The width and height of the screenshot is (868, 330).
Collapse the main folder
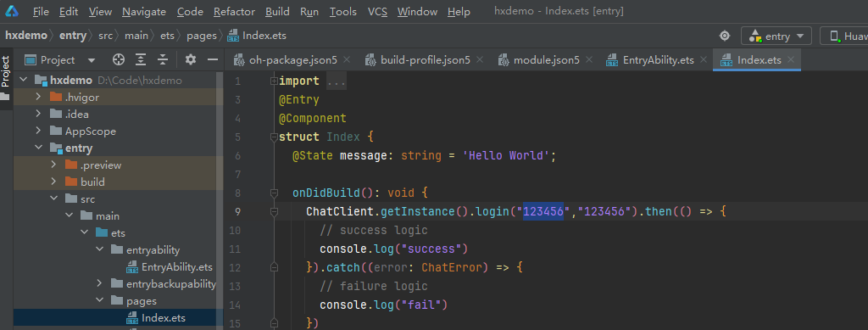point(70,216)
